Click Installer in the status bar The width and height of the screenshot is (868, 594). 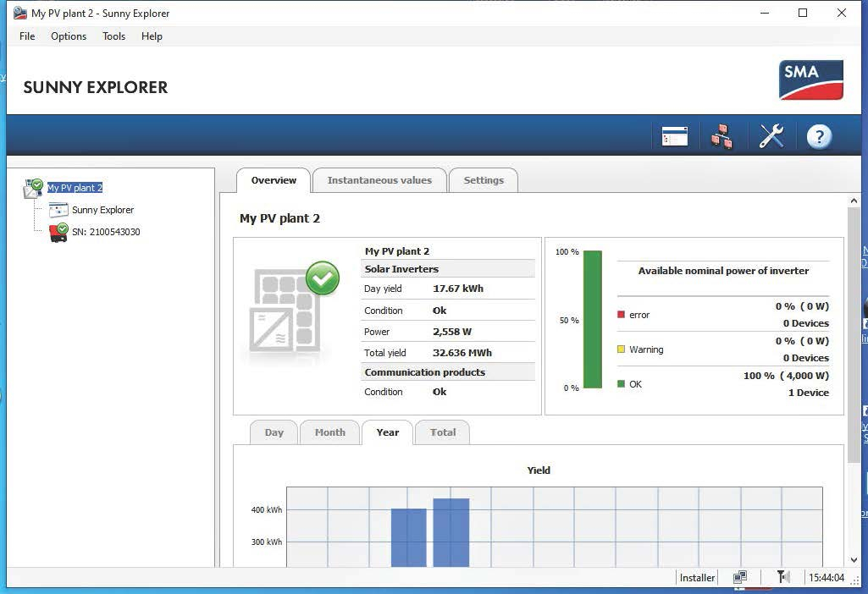click(697, 578)
